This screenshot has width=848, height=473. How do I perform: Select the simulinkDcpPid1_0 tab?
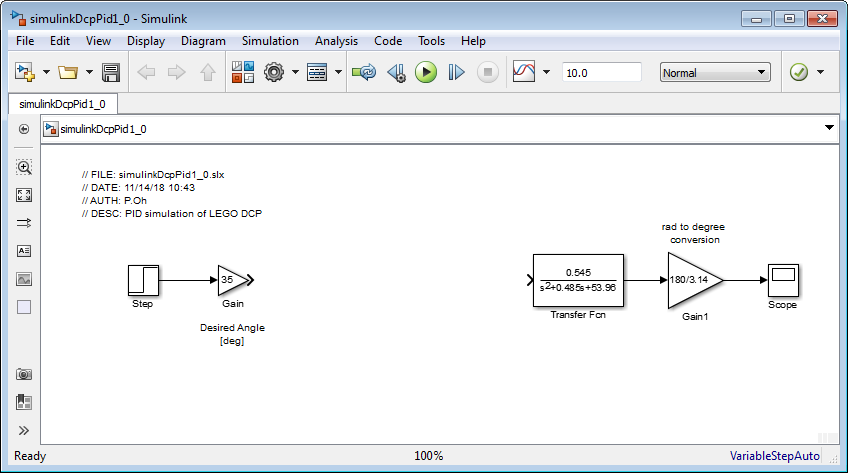[63, 104]
